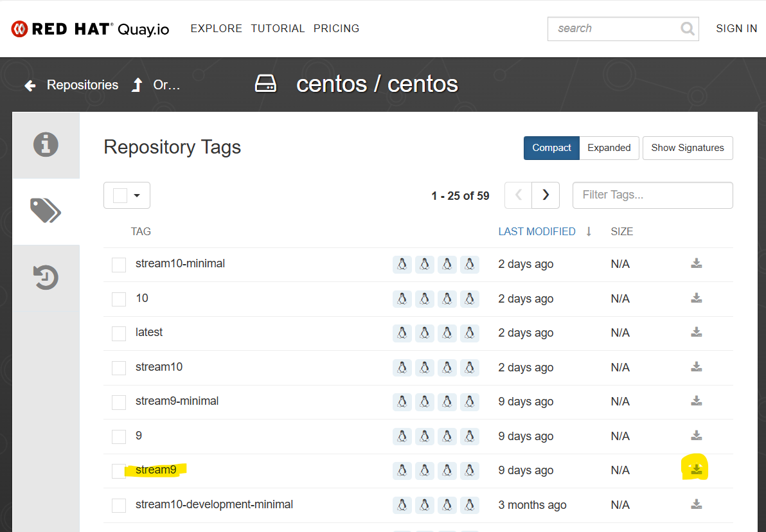Switch to Compact view
The width and height of the screenshot is (766, 532).
pyautogui.click(x=551, y=148)
